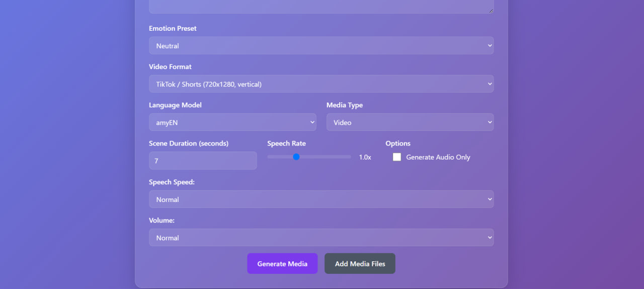Click the Speech Speed: label
Viewport: 644px width, 289px height.
(x=172, y=182)
